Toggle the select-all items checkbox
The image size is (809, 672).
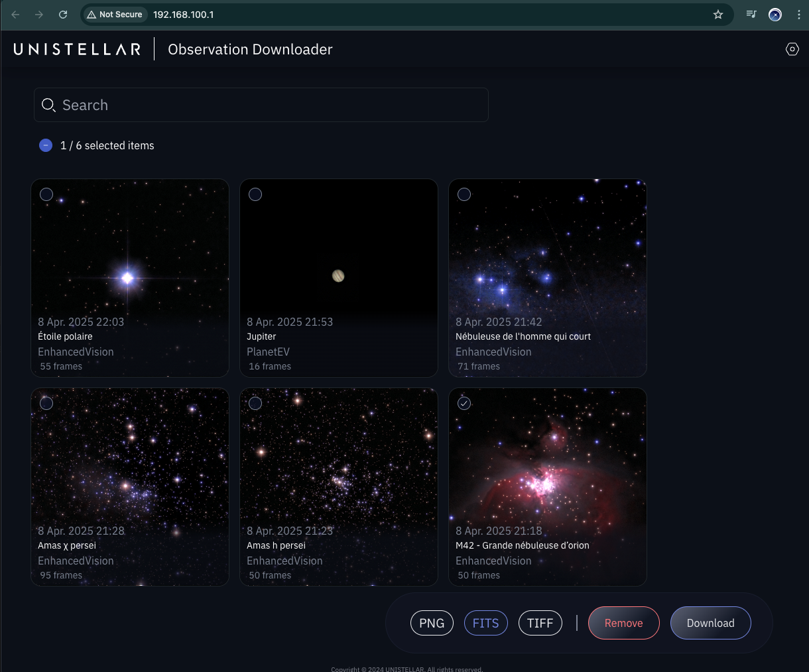click(46, 145)
